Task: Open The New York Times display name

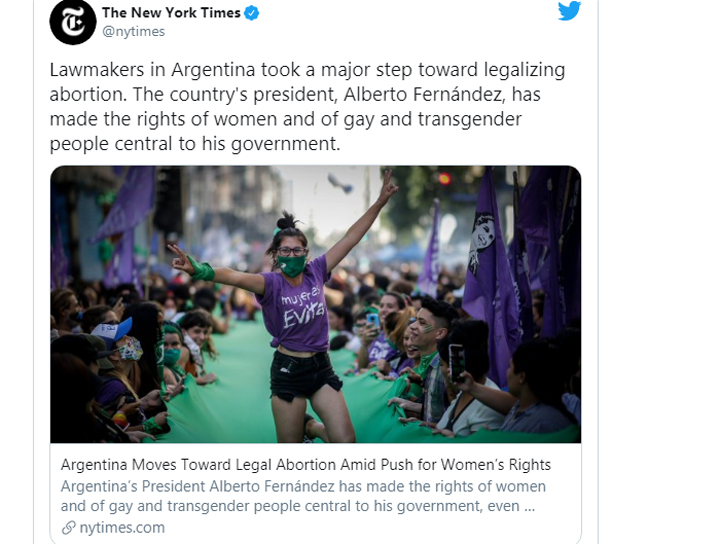Action: coord(171,13)
